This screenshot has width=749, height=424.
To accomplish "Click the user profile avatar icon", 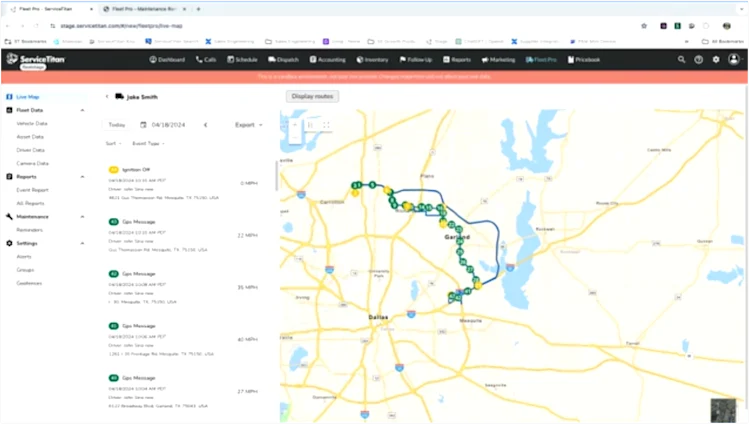I will click(x=734, y=59).
